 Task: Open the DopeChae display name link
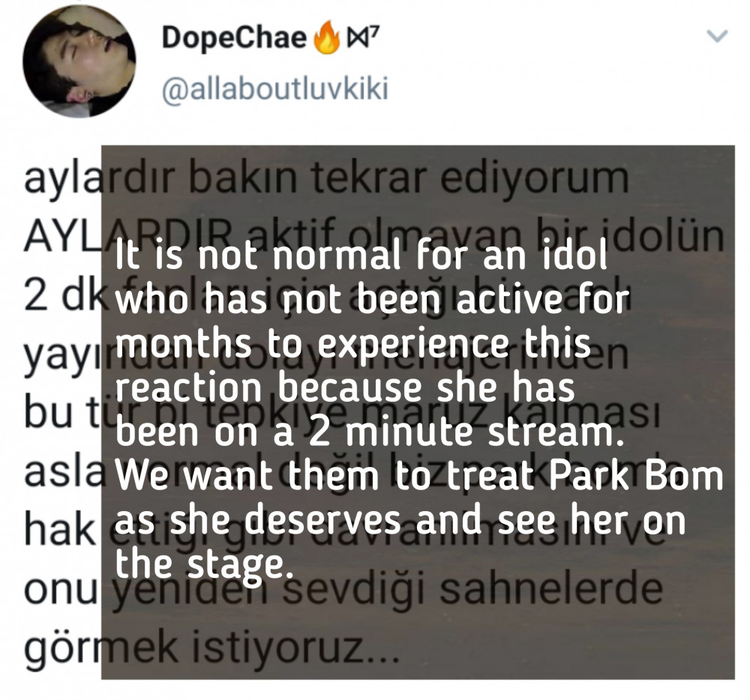coord(234,37)
